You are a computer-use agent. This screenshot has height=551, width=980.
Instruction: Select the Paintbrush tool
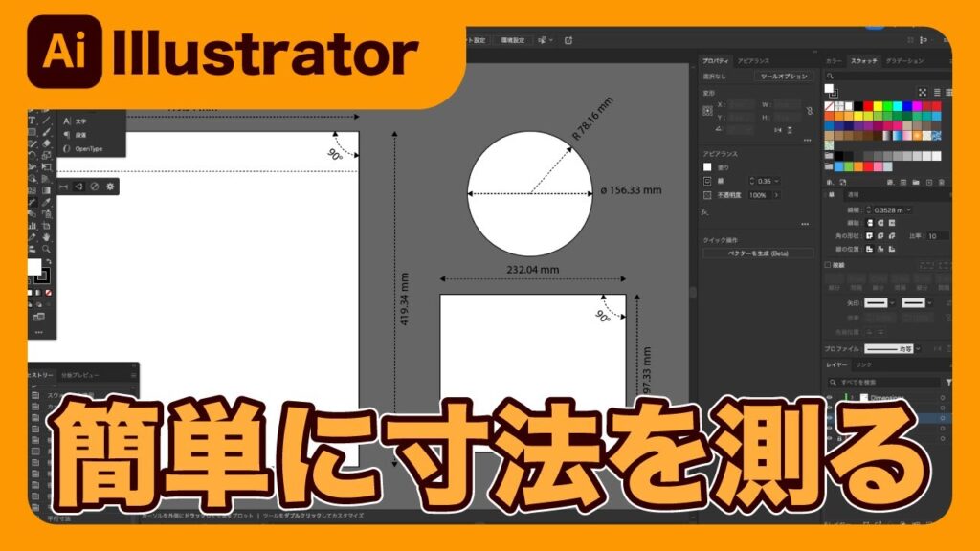click(x=46, y=132)
